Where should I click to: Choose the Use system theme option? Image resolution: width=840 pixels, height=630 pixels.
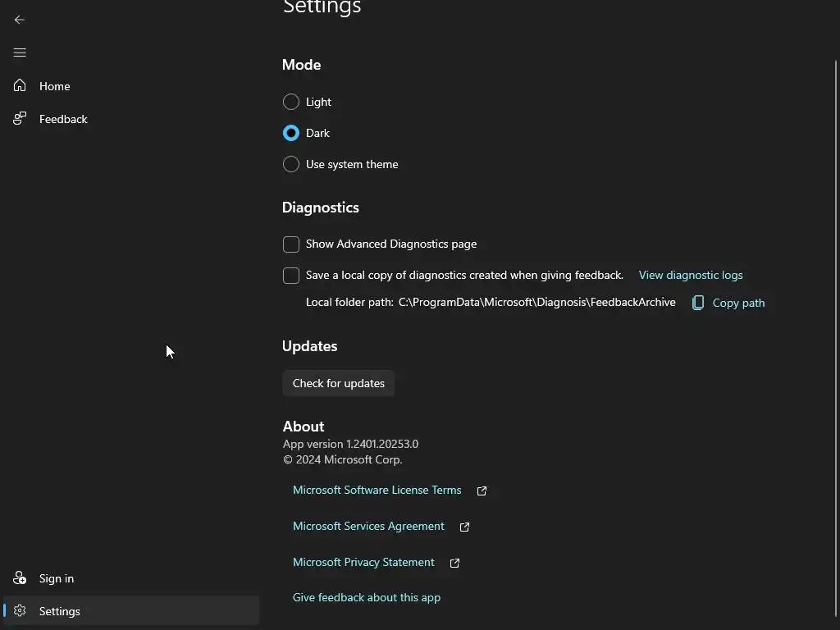(291, 164)
